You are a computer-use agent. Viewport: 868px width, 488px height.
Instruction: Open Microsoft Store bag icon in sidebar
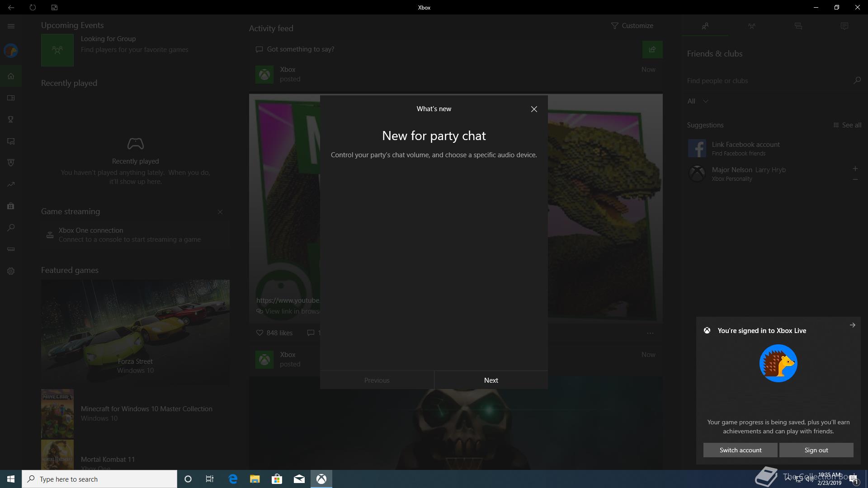[x=11, y=206]
